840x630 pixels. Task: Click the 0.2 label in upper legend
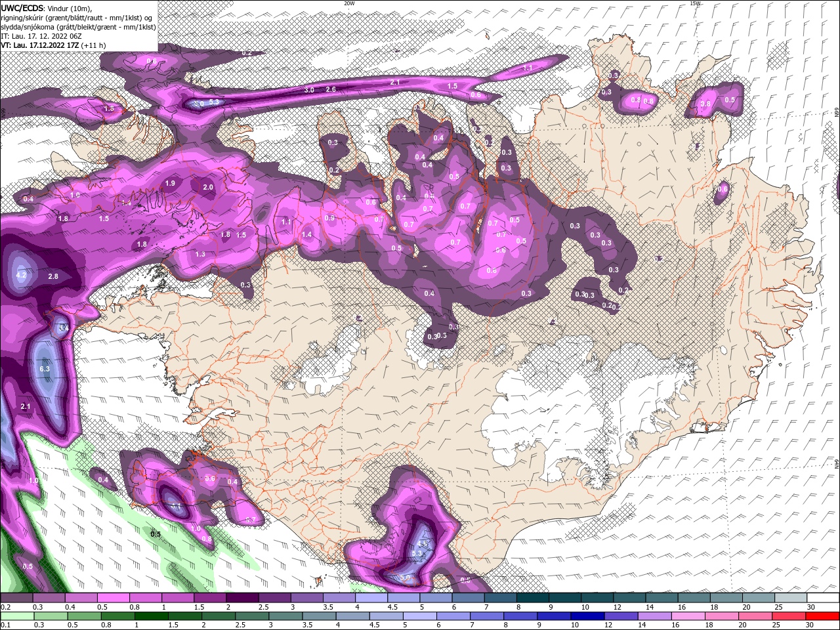coord(5,607)
